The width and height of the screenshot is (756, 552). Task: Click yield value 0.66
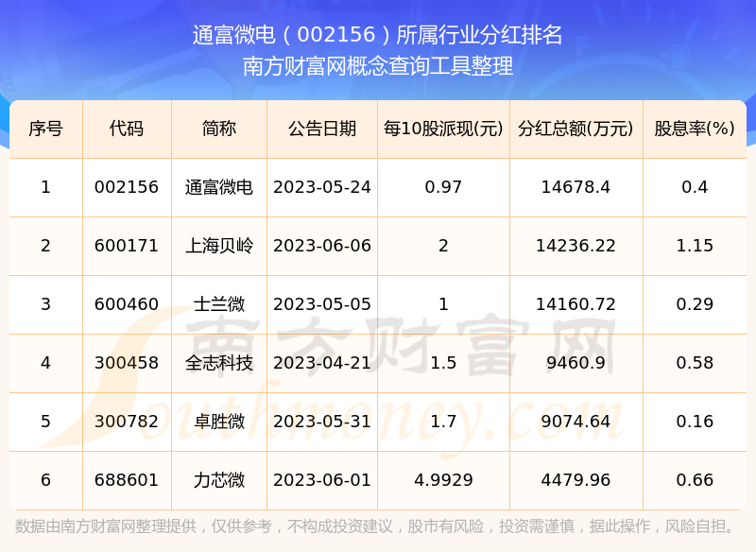coord(695,480)
